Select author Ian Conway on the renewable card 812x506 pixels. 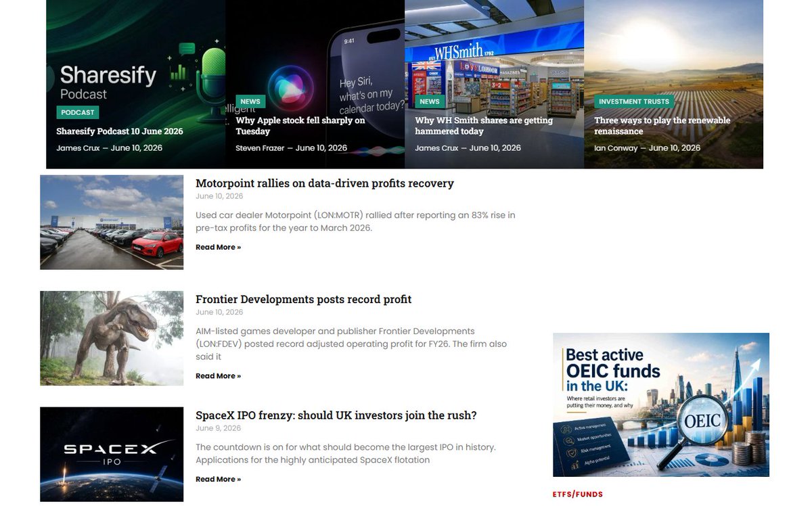pyautogui.click(x=616, y=147)
